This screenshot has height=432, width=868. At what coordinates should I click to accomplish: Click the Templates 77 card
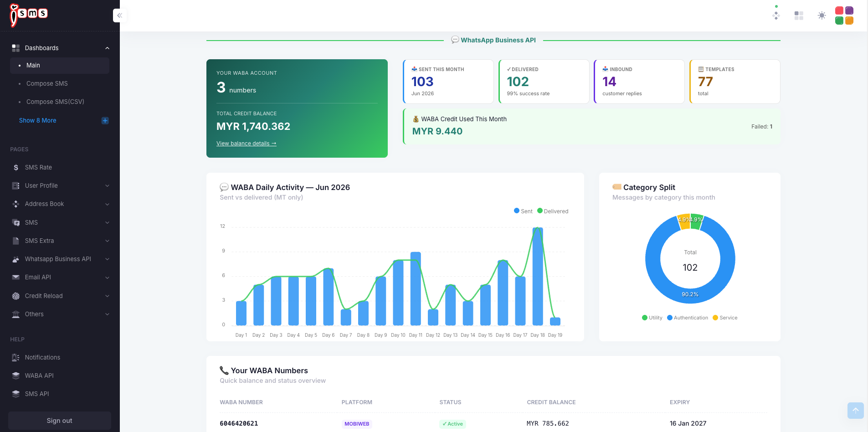(x=735, y=82)
